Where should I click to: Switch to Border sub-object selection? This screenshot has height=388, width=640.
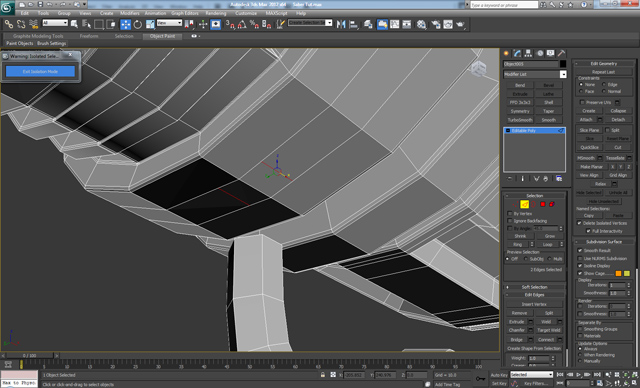pos(533,204)
